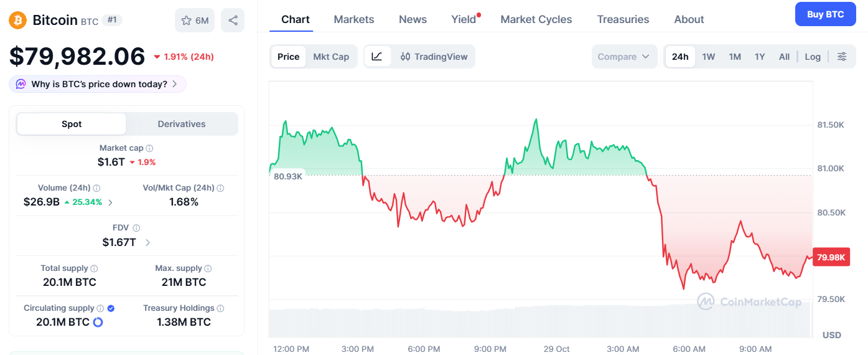Screen dimensions: 868x355
Task: Select the 1Y time range
Action: (760, 57)
